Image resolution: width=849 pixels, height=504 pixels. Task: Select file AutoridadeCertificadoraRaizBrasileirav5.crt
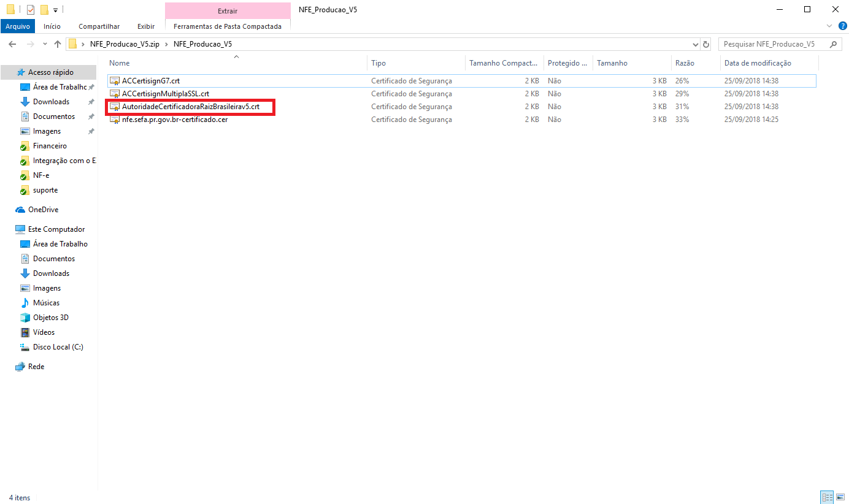click(x=461, y=107)
